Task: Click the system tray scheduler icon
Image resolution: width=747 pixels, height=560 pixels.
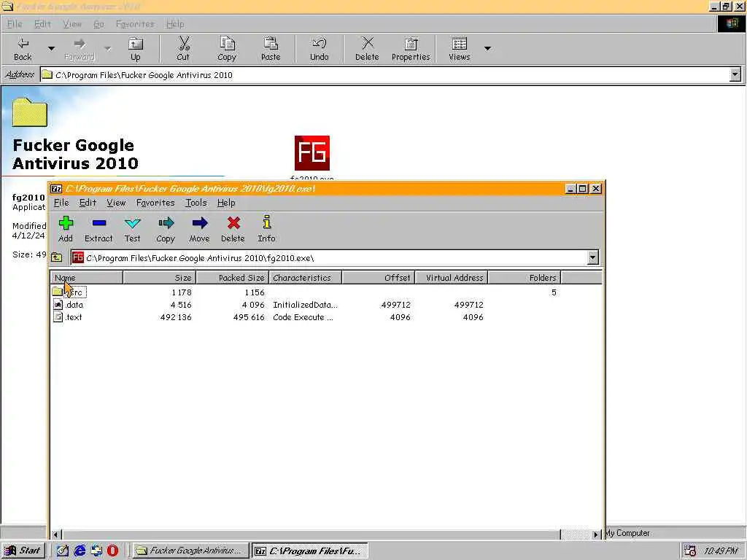Action: [x=690, y=551]
